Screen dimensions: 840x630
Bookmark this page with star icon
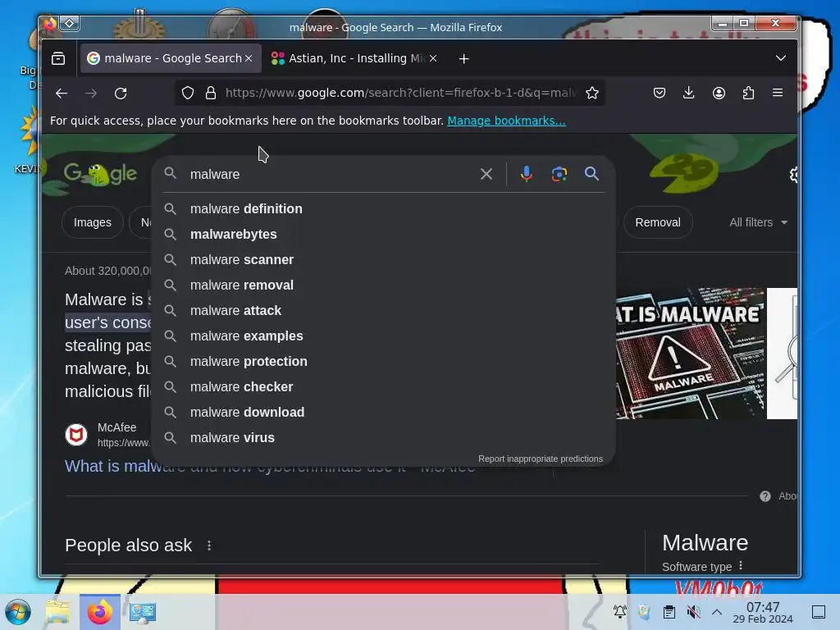(592, 94)
